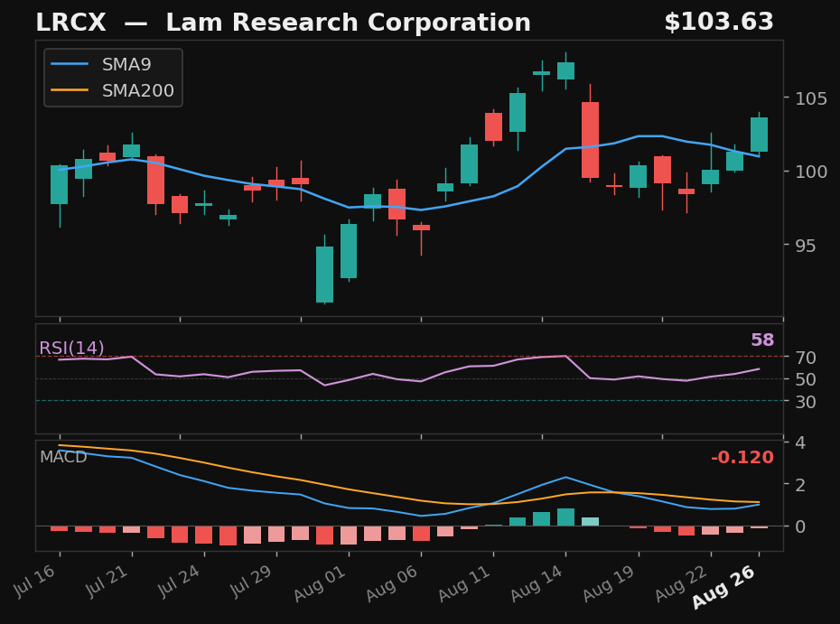
Task: Click the 100 price axis label
Action: pos(811,172)
